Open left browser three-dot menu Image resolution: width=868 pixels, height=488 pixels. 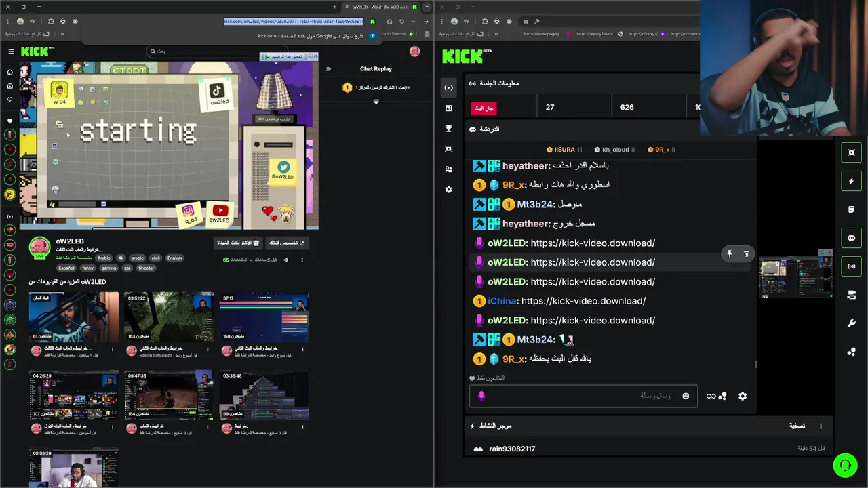[9, 21]
